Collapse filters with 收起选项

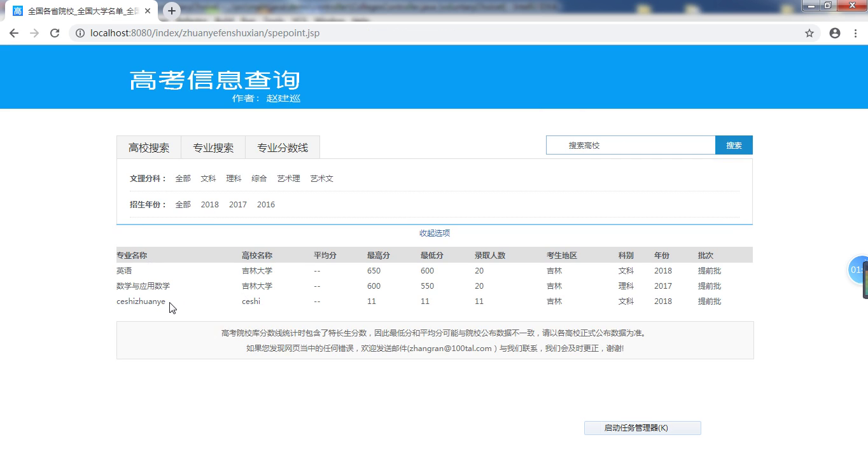click(435, 233)
